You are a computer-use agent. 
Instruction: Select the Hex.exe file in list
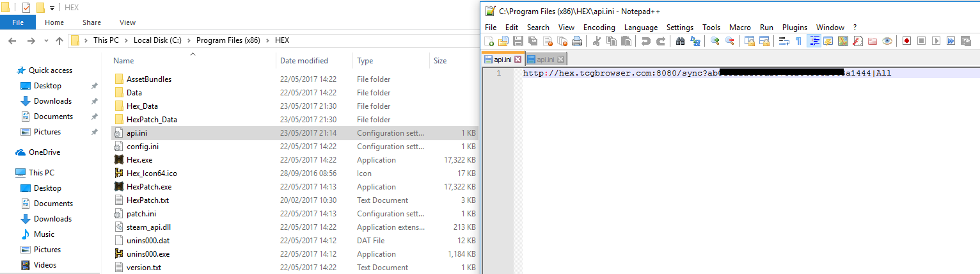pos(139,160)
